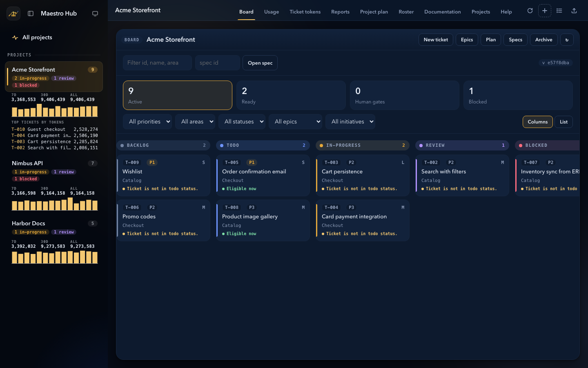
Task: Open the Nimbus API project
Action: pyautogui.click(x=54, y=171)
